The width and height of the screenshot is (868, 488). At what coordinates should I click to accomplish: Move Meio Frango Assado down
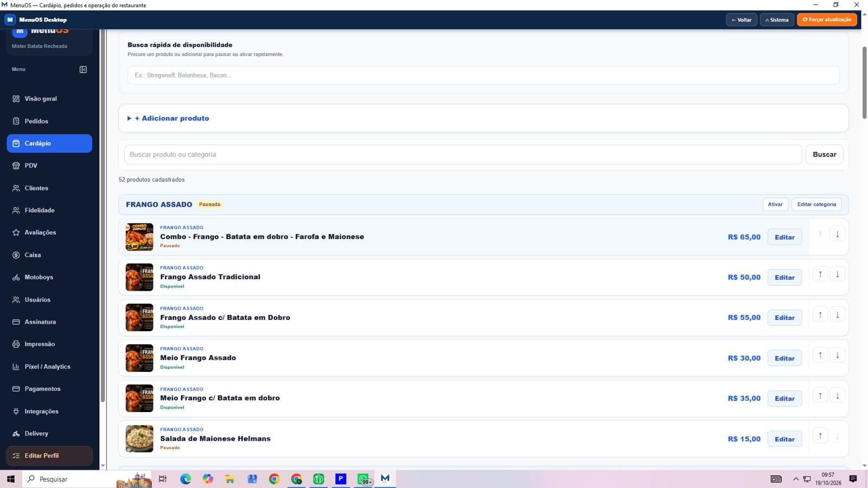837,355
